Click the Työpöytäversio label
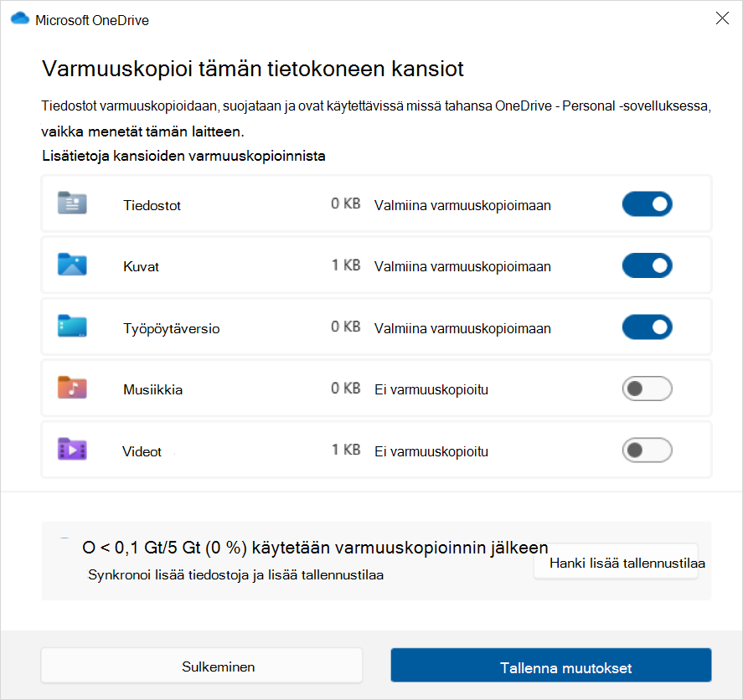Viewport: 743px width, 700px height. pyautogui.click(x=172, y=328)
